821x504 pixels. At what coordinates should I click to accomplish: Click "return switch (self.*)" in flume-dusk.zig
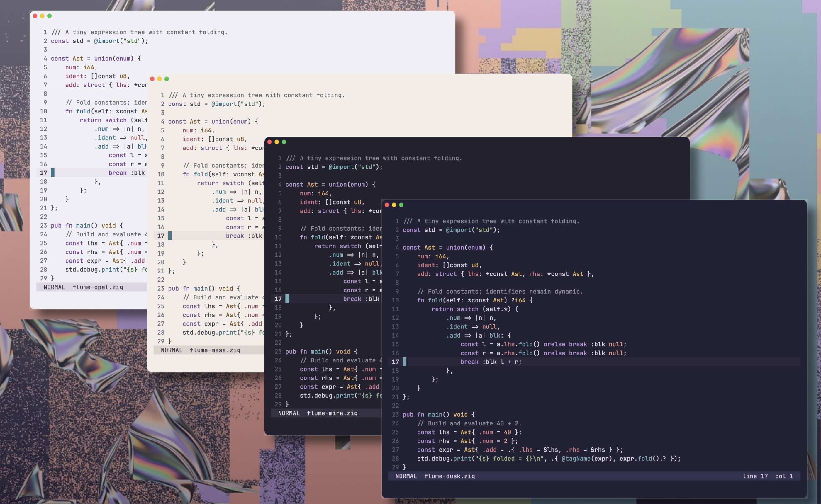pyautogui.click(x=471, y=309)
